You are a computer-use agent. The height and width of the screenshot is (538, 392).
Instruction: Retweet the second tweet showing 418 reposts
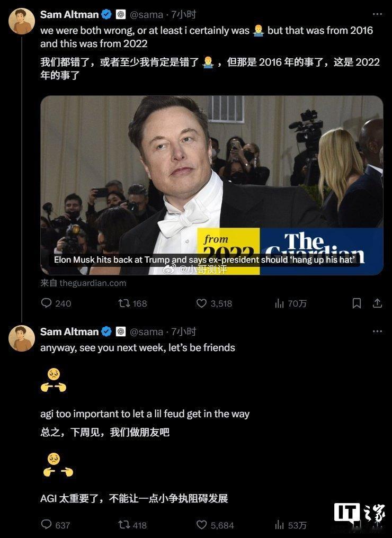click(x=132, y=525)
